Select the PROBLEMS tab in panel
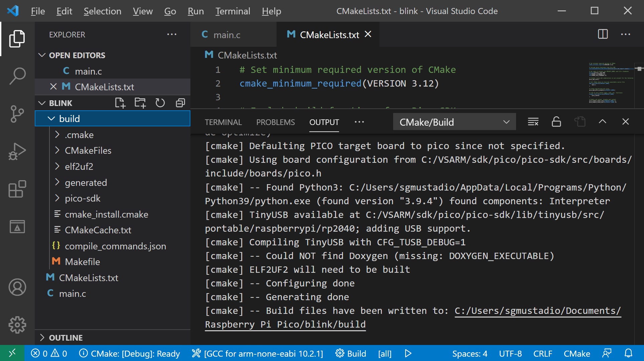This screenshot has width=644, height=361. coord(275,122)
